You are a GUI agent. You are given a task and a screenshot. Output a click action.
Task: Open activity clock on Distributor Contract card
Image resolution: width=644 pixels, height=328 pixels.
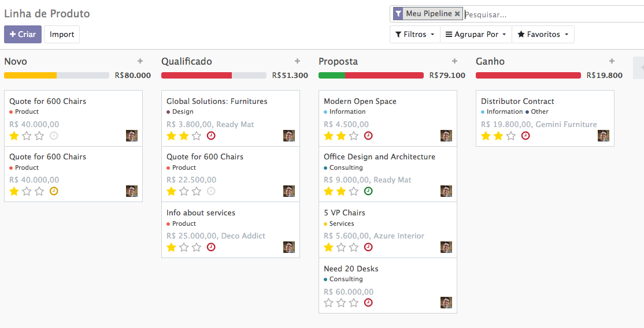(525, 136)
